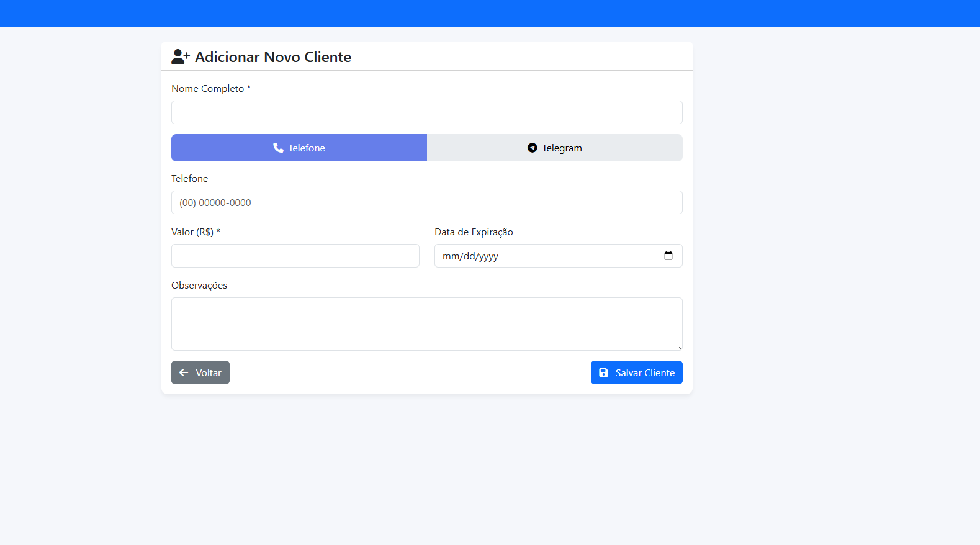The height and width of the screenshot is (545, 980).
Task: Click the left arrow icon on Voltar
Action: pyautogui.click(x=184, y=372)
